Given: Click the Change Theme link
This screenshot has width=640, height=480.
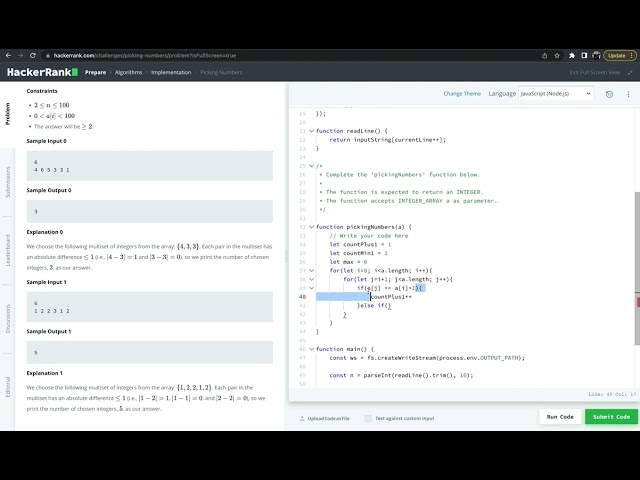Looking at the screenshot, I should click(462, 93).
